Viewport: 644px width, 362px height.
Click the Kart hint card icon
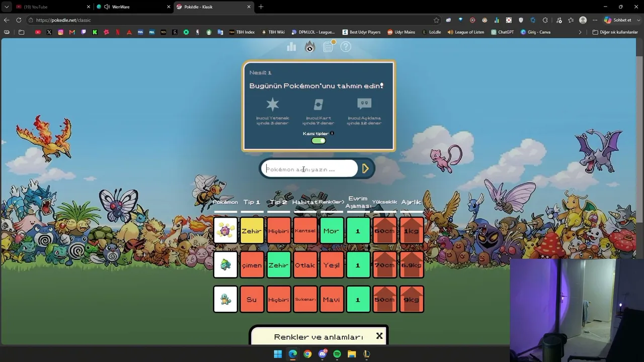coord(318,104)
